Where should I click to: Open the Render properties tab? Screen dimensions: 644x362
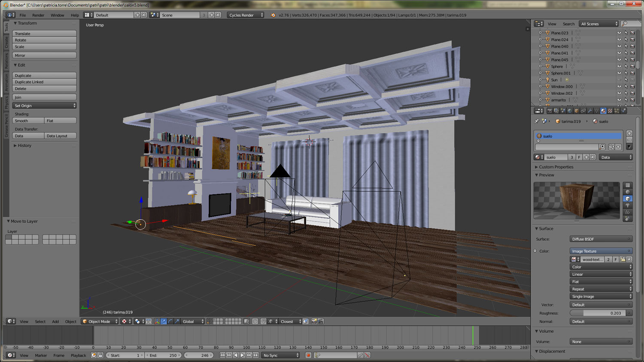click(550, 110)
